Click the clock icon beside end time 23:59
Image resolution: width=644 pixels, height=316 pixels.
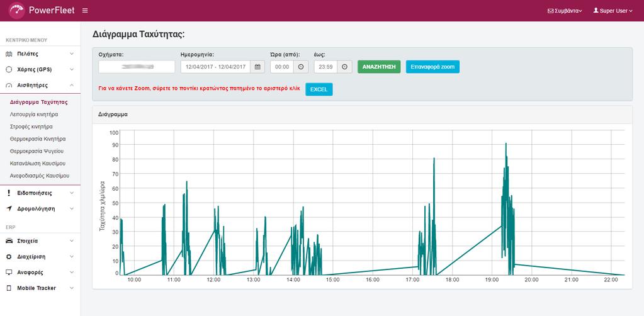(x=344, y=67)
